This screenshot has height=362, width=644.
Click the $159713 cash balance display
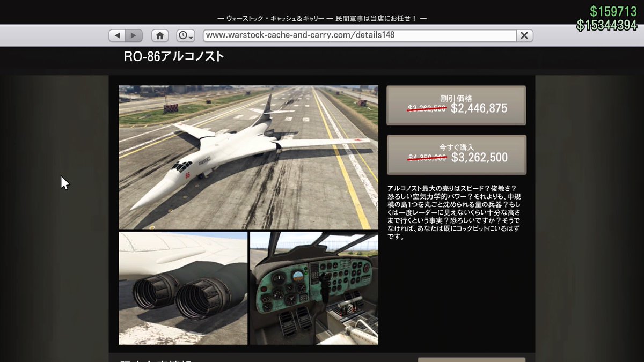point(613,12)
